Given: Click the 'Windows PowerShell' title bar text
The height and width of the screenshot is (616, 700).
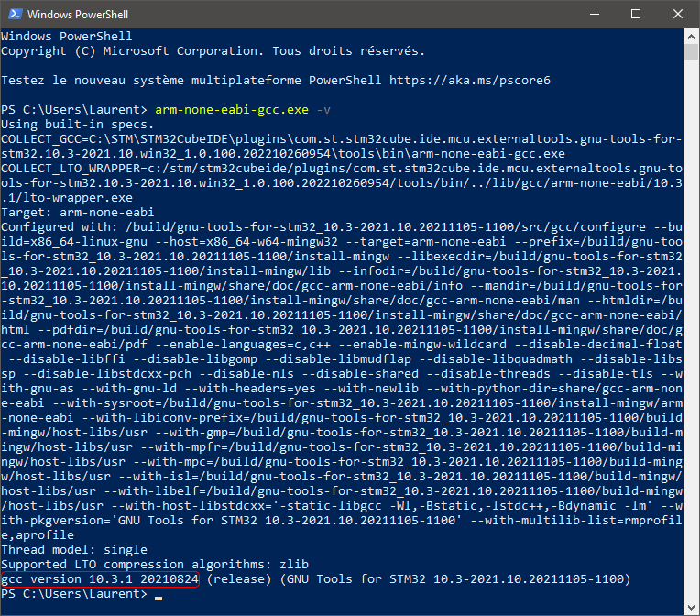Looking at the screenshot, I should point(78,15).
